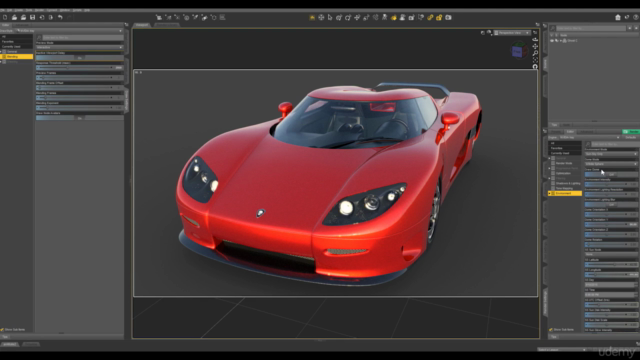The height and width of the screenshot is (360, 640).
Task: Click the viewport reset view control
Action: [535, 66]
